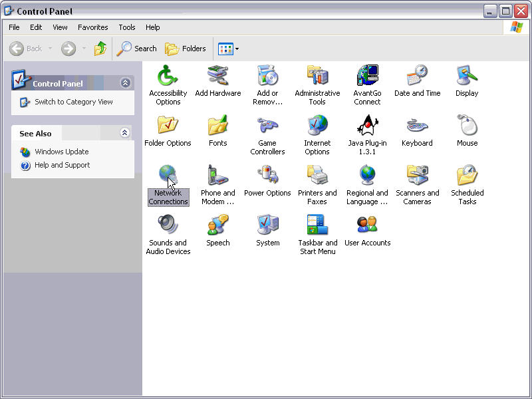The height and width of the screenshot is (399, 532).
Task: Click the Control Panel title bar icon
Action: 9,11
